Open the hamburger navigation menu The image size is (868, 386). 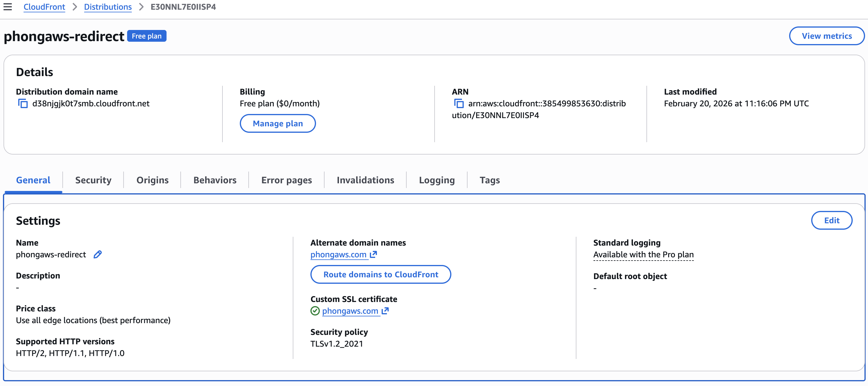pos(8,7)
